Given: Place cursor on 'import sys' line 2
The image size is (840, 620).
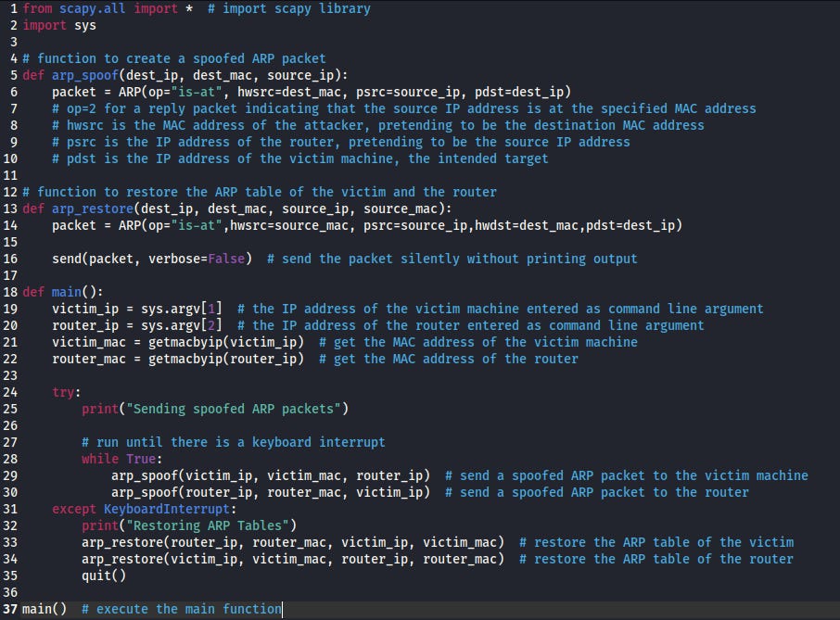Looking at the screenshot, I should (59, 25).
